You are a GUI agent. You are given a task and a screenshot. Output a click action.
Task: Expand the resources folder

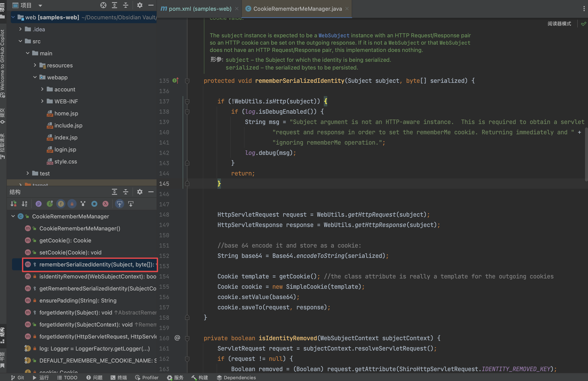(35, 65)
